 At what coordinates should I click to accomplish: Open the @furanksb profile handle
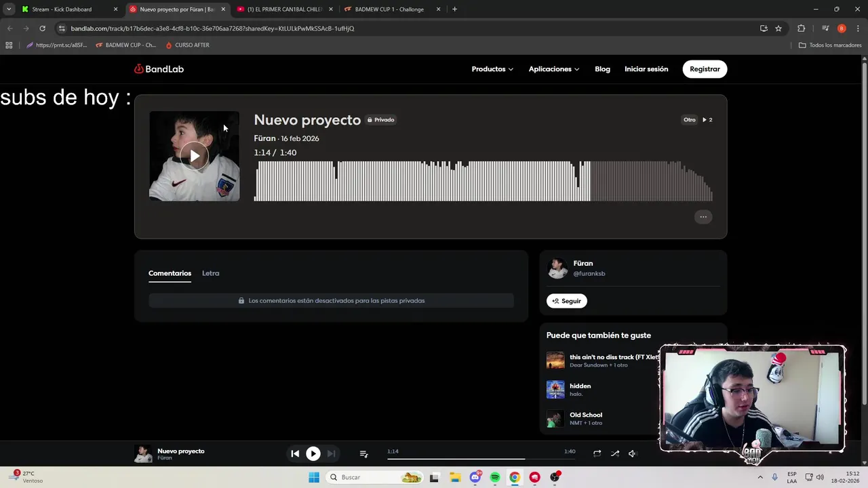point(589,274)
